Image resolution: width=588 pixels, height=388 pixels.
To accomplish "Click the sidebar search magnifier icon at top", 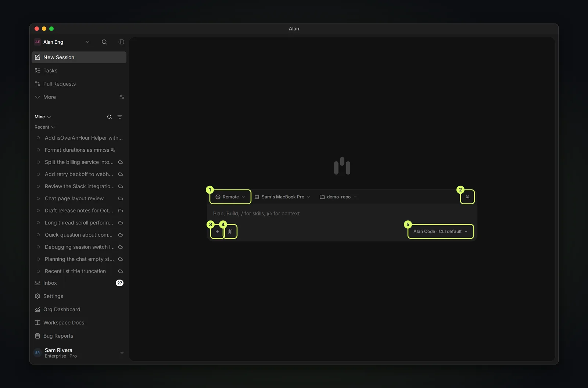I will (x=104, y=42).
